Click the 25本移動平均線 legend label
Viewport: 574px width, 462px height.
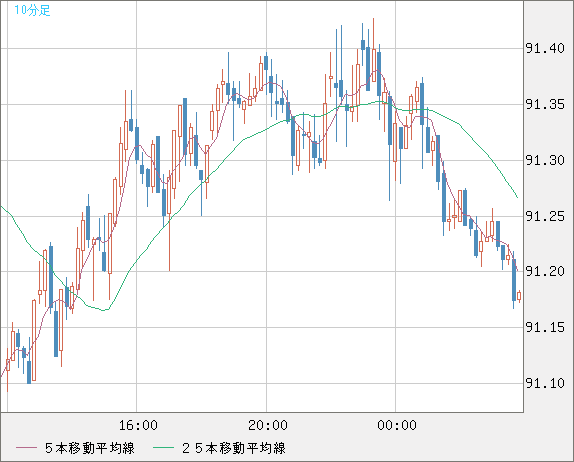(234, 448)
